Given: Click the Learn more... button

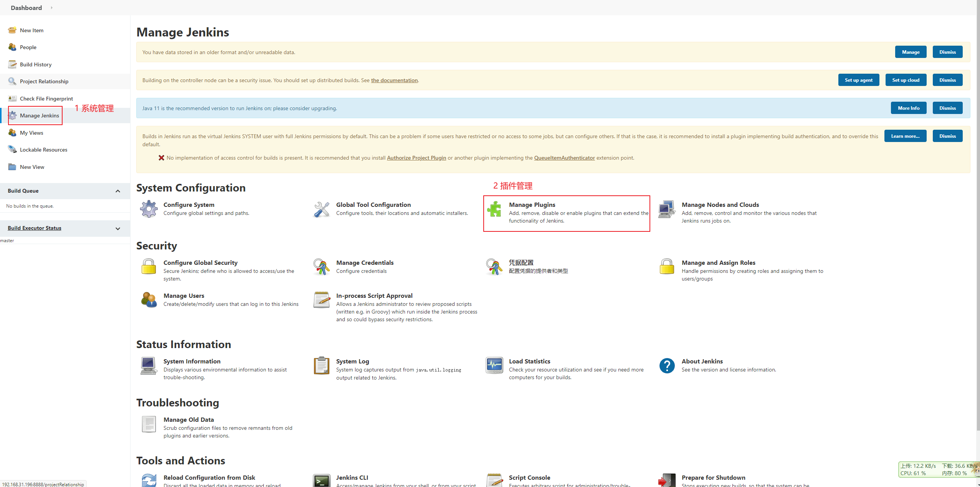Looking at the screenshot, I should pyautogui.click(x=905, y=136).
